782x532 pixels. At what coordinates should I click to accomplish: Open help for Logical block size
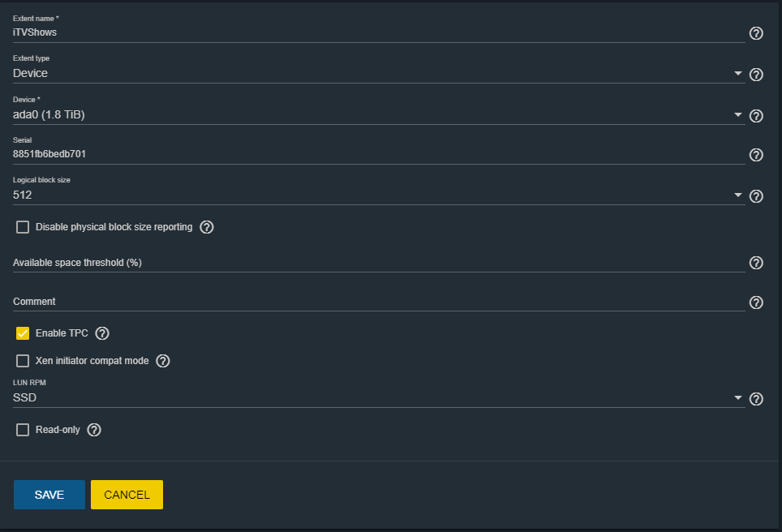[756, 196]
